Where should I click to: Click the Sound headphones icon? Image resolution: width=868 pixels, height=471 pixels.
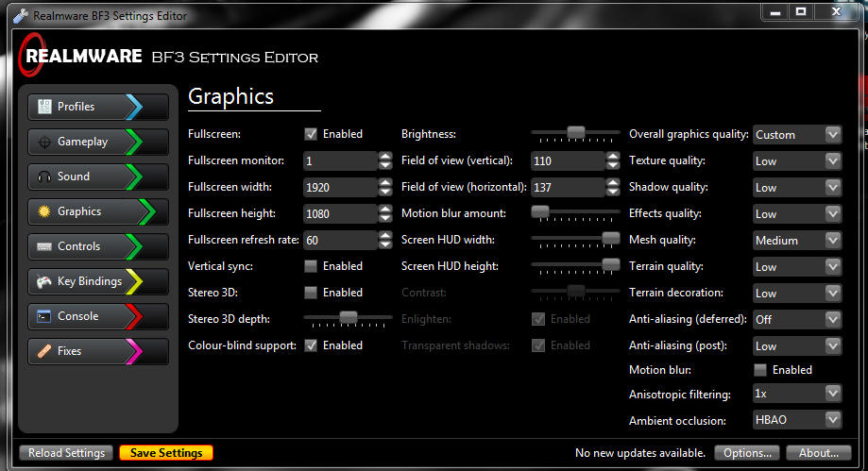point(44,177)
